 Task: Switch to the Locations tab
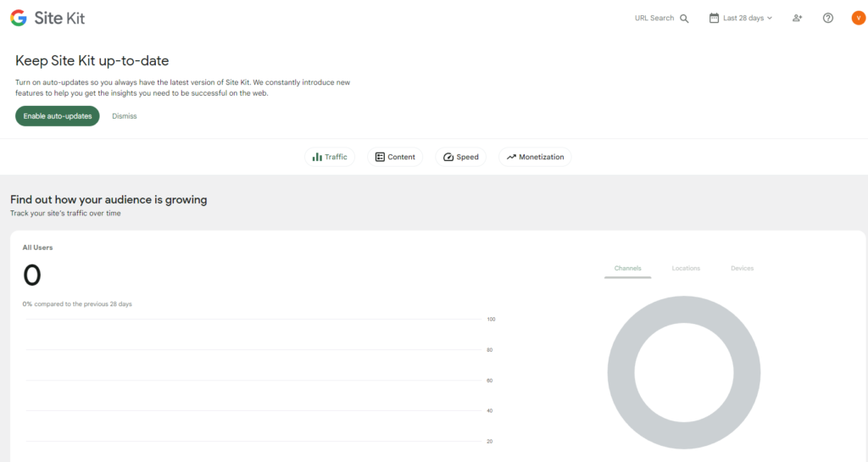[686, 269]
